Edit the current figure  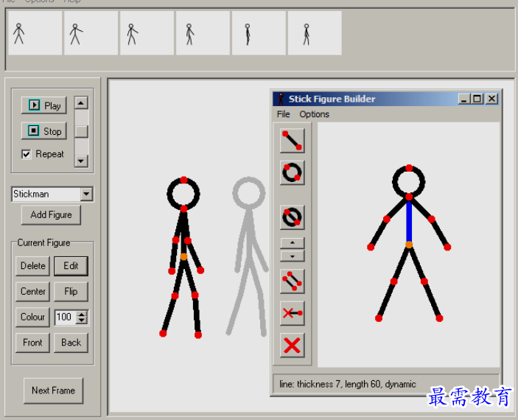coord(71,266)
